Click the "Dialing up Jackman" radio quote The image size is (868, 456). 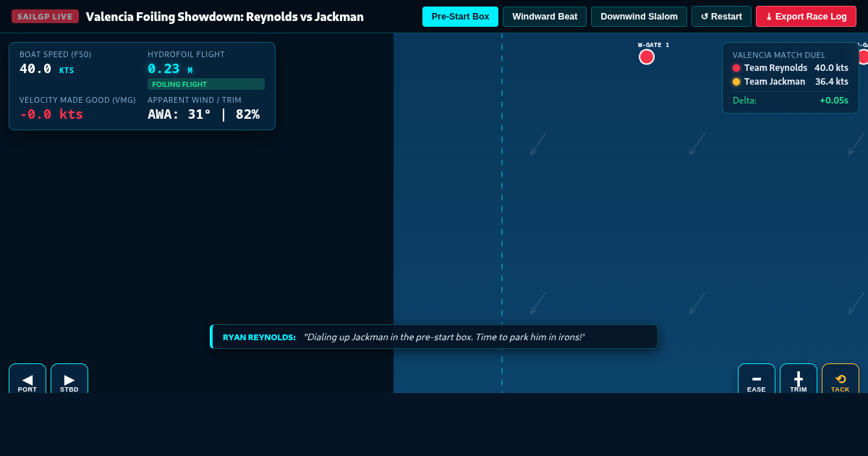pyautogui.click(x=443, y=337)
